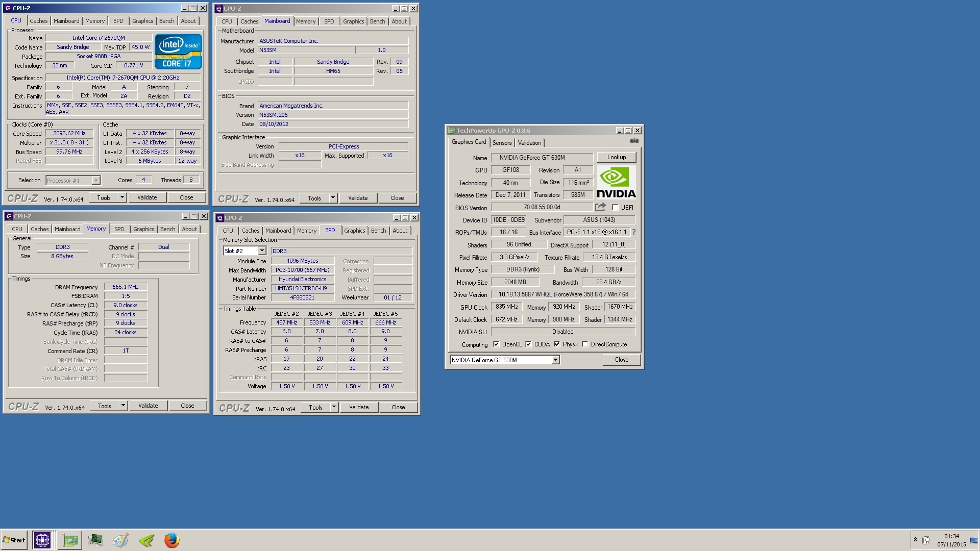Click the Core Speed value 3092.62 MHz
Image resolution: width=980 pixels, height=551 pixels.
point(69,134)
